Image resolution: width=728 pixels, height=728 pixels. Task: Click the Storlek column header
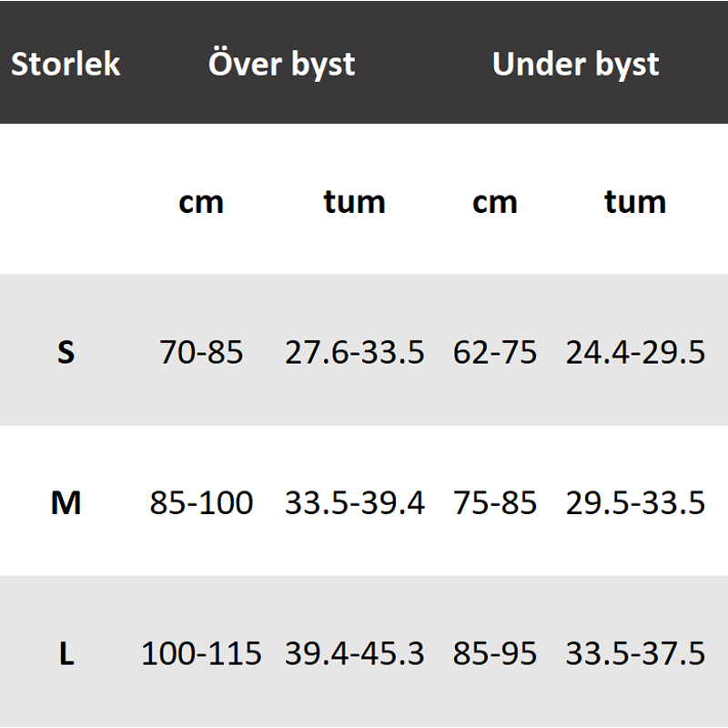click(x=66, y=65)
